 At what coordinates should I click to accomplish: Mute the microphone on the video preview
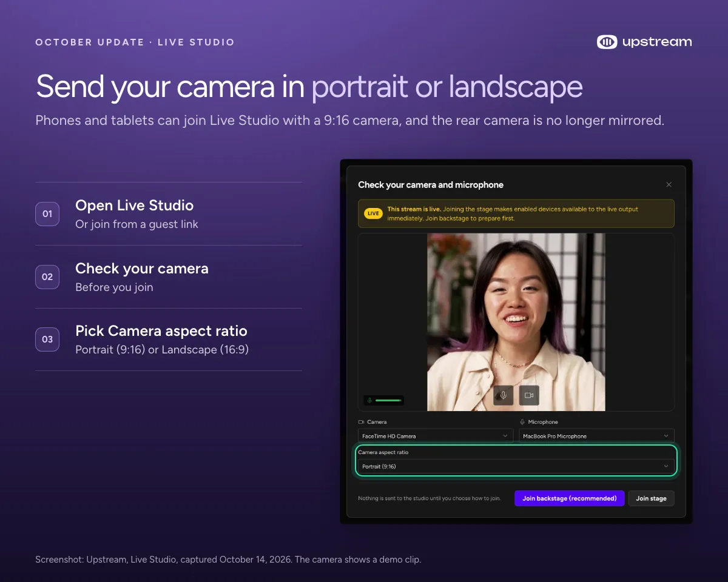tap(504, 395)
